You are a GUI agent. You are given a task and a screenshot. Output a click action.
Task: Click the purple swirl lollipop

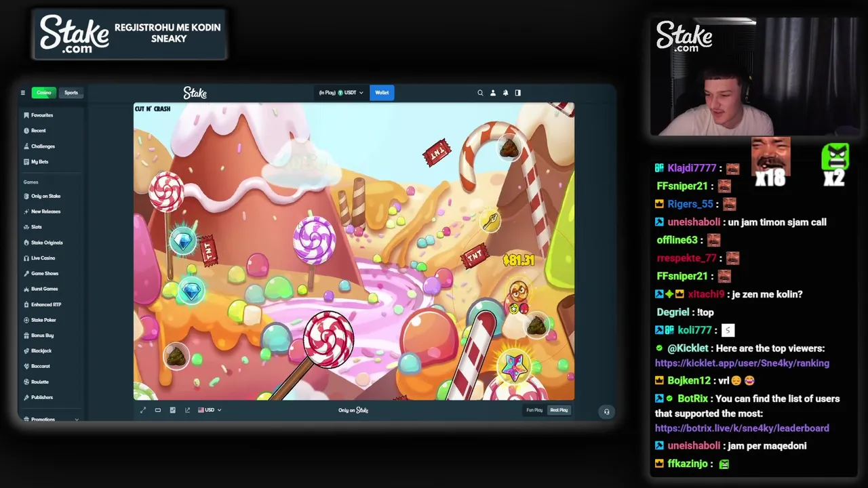click(314, 239)
